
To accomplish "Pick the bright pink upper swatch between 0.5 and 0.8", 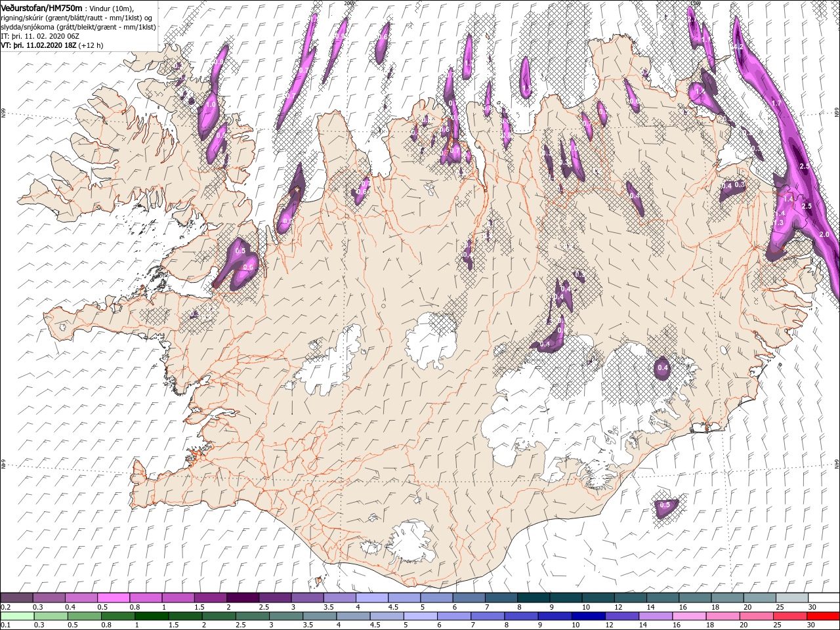I will (114, 598).
